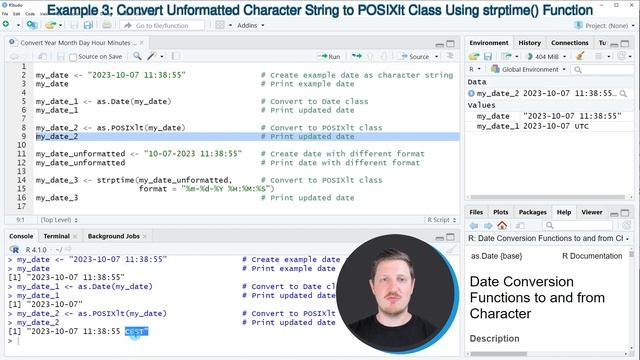
Task: Close the Terminal tab
Action: [75, 236]
